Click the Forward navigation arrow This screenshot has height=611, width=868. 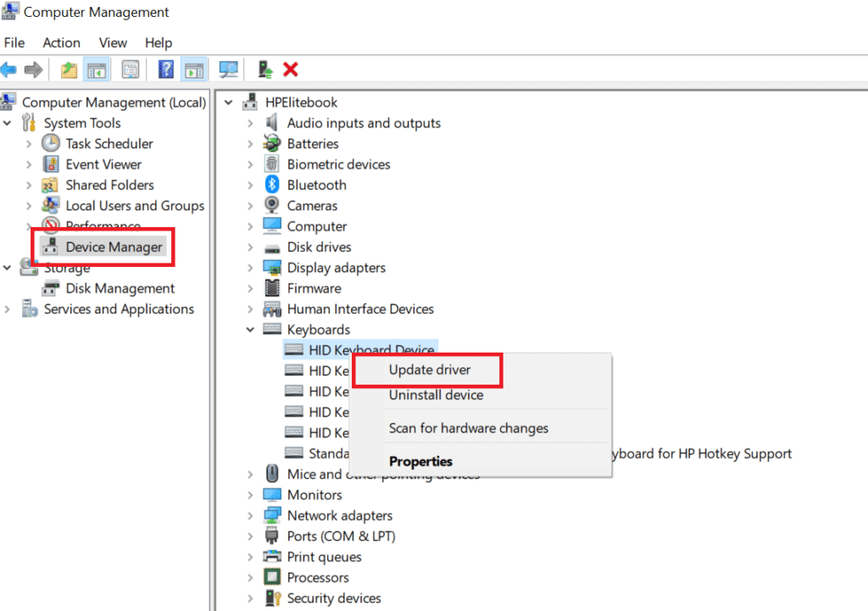[33, 69]
